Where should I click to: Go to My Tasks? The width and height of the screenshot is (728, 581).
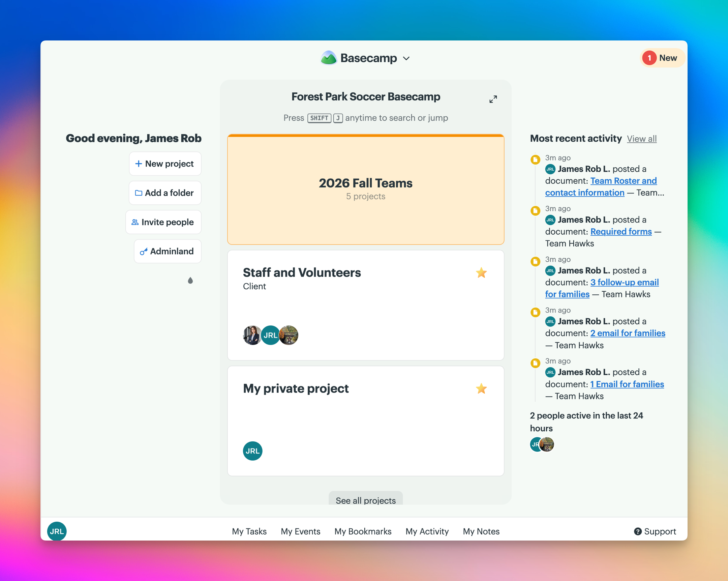coord(249,531)
